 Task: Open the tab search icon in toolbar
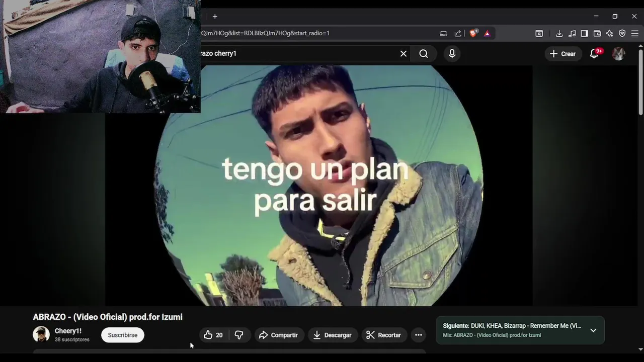539,34
